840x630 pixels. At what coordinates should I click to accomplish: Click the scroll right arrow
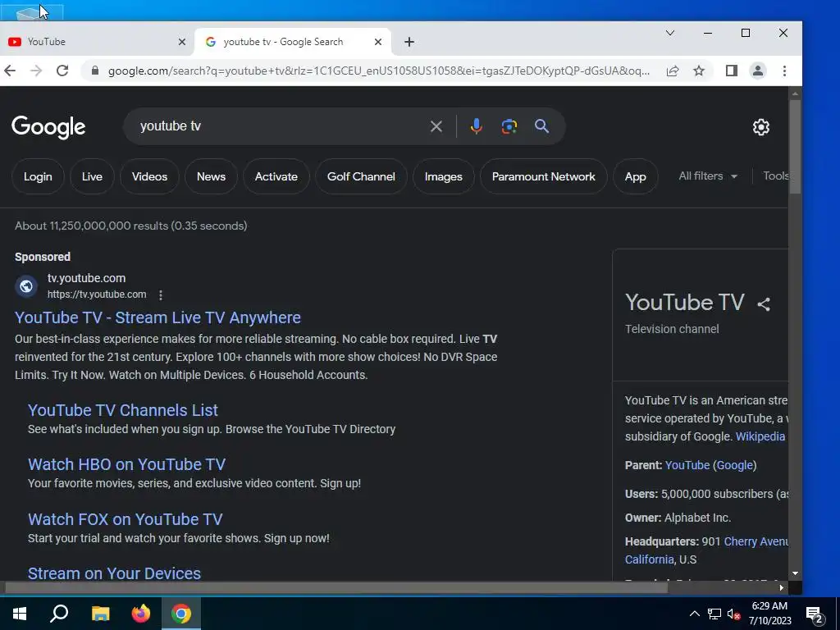782,587
